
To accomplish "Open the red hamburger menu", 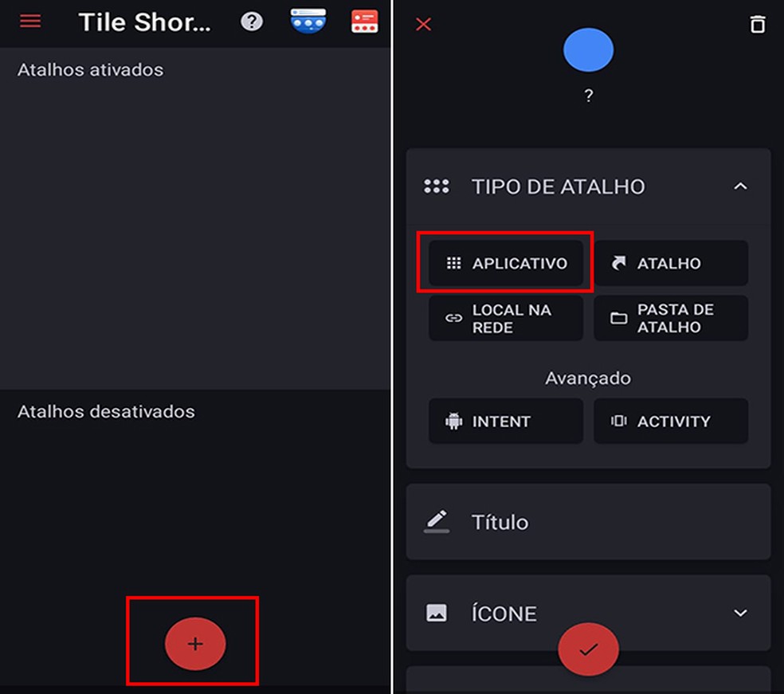I will 30,21.
